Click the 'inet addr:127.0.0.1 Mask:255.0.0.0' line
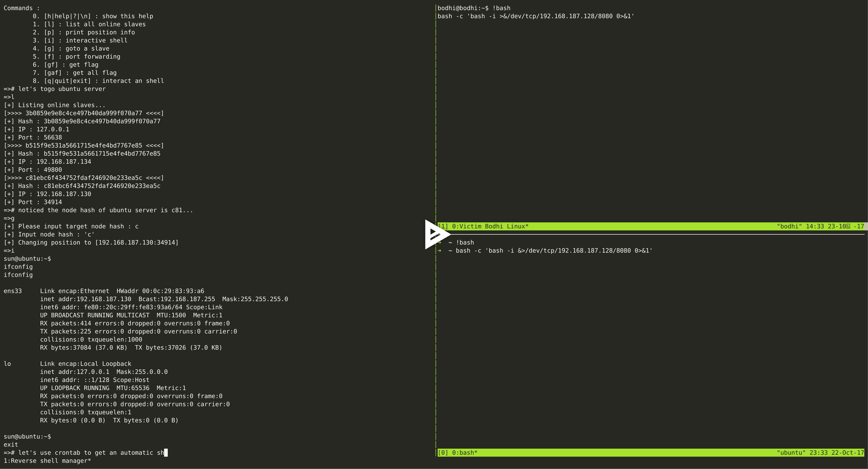This screenshot has height=469, width=868. click(104, 372)
